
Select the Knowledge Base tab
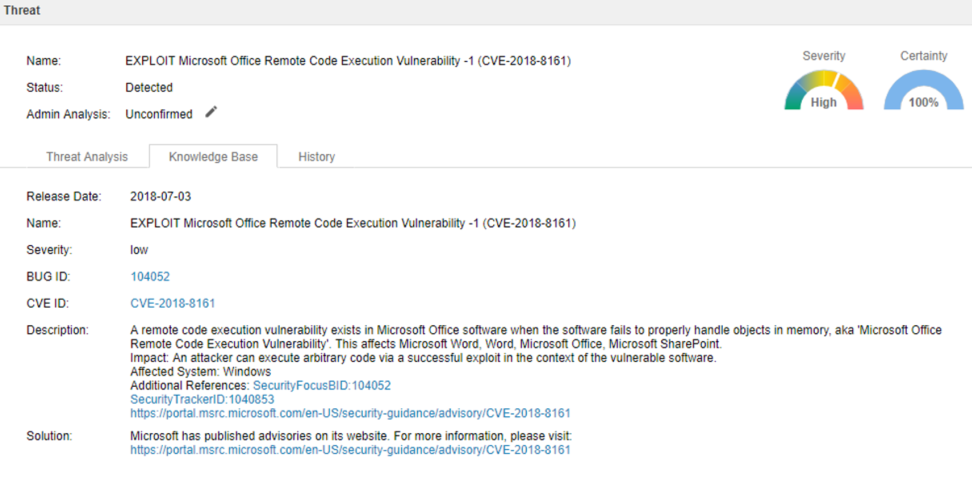[213, 157]
